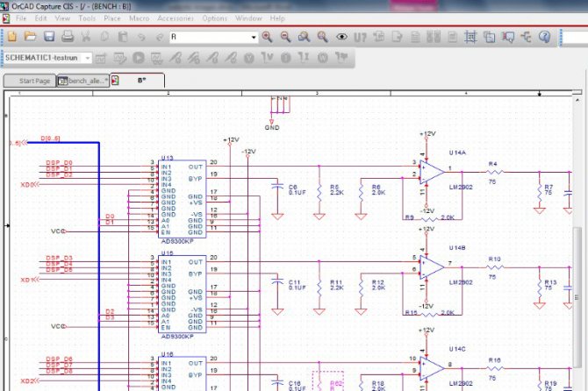
Task: Click the Edit Simulation Profile icon
Action: click(119, 58)
